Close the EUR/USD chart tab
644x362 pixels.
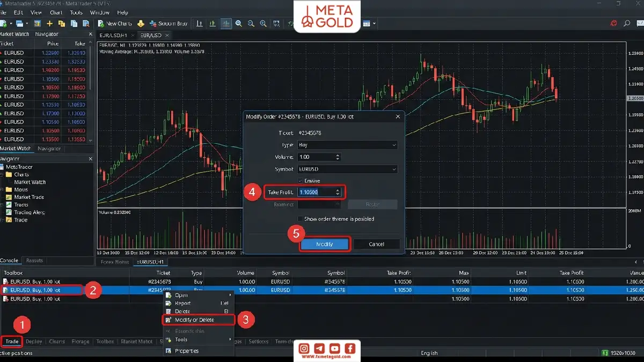coord(167,35)
